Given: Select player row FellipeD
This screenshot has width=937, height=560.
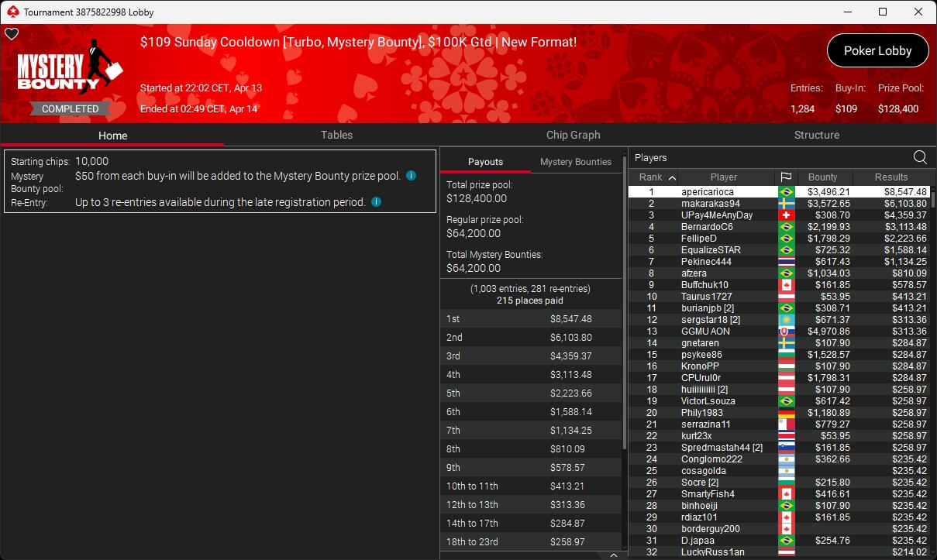Looking at the screenshot, I should point(779,239).
